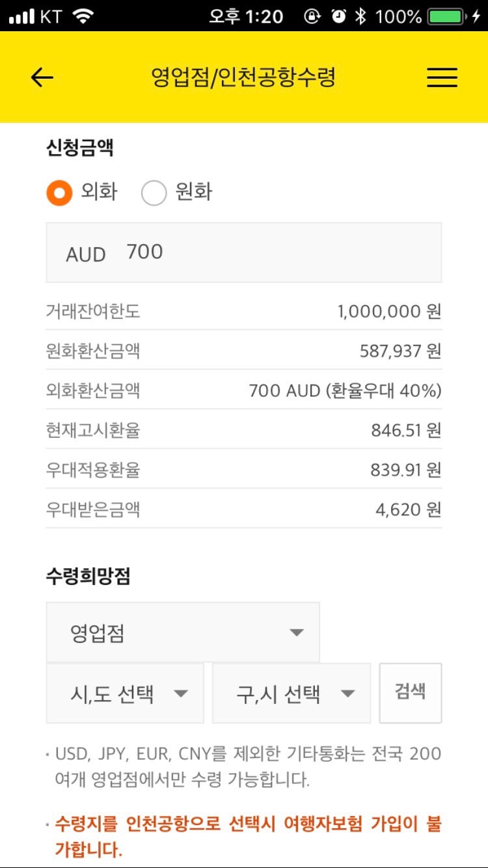Tap the 우대적용환율 839.91 원 row
Image resolution: width=488 pixels, height=868 pixels.
coord(244,469)
